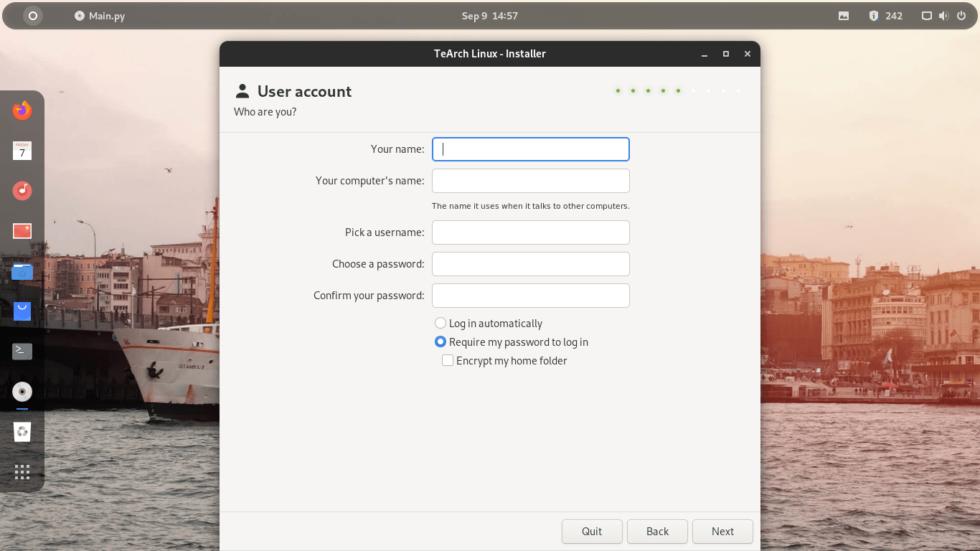Click the Pick a username field
This screenshot has width=980, height=551.
point(531,232)
